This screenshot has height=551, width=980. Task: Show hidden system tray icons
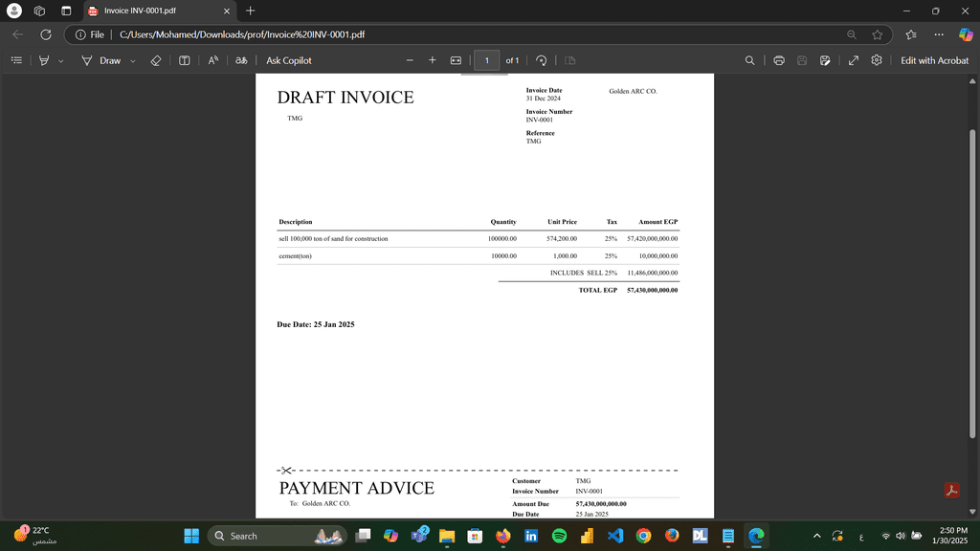817,536
